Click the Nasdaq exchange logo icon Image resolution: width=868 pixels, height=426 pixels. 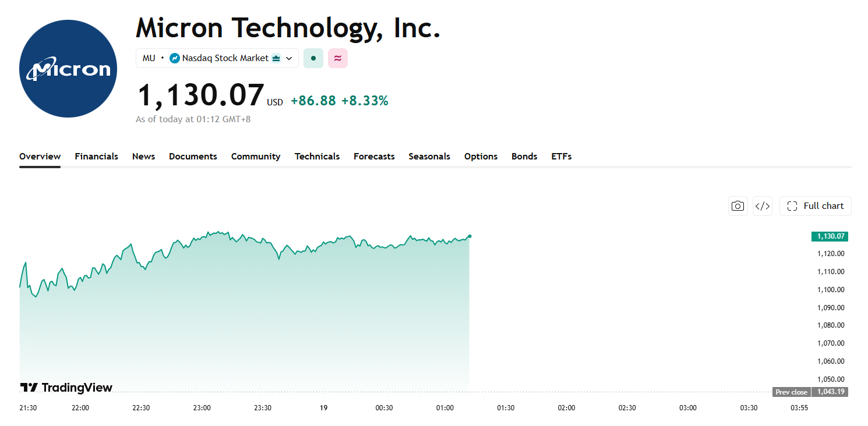[175, 58]
